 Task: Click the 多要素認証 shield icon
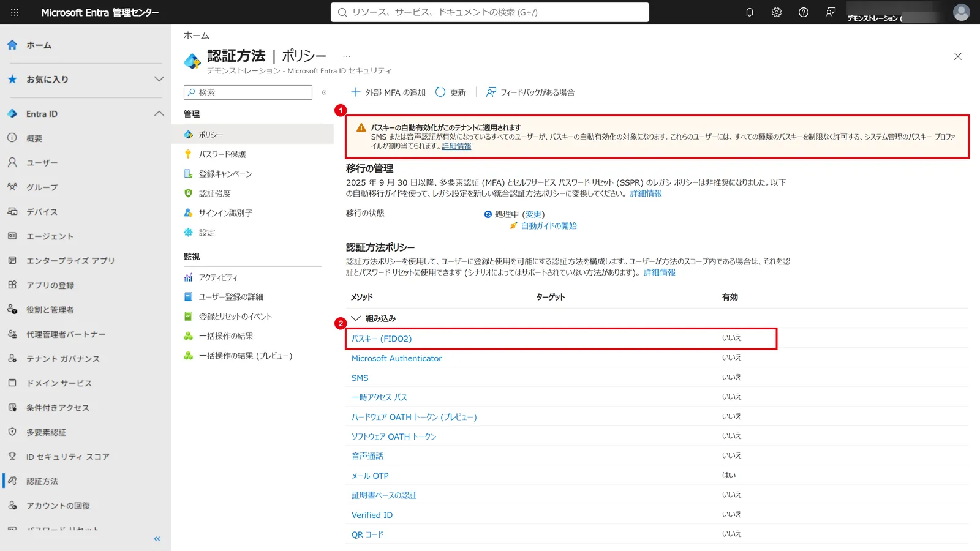coord(12,432)
